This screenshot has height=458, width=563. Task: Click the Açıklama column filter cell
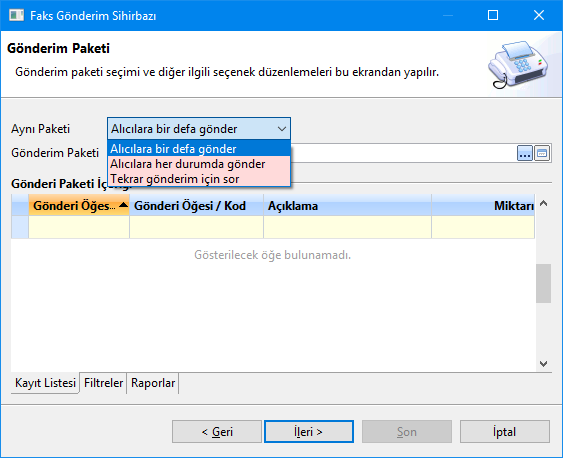coord(347,227)
